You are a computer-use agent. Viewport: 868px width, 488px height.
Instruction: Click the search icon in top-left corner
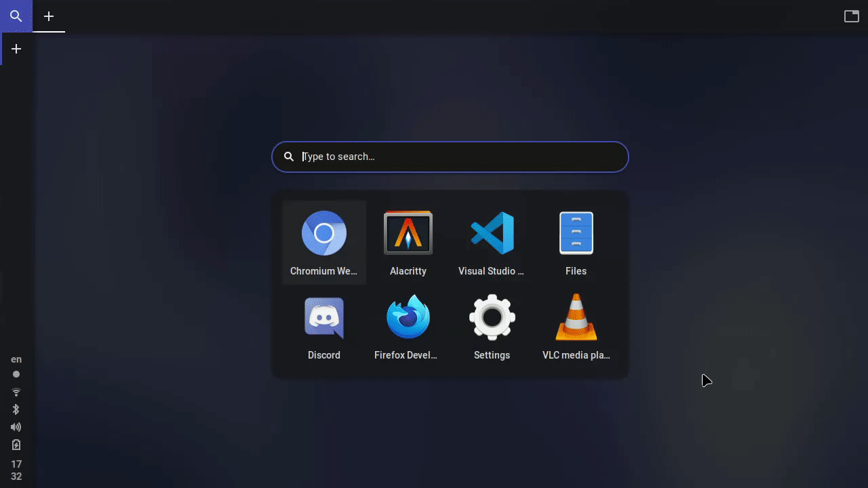pyautogui.click(x=16, y=16)
